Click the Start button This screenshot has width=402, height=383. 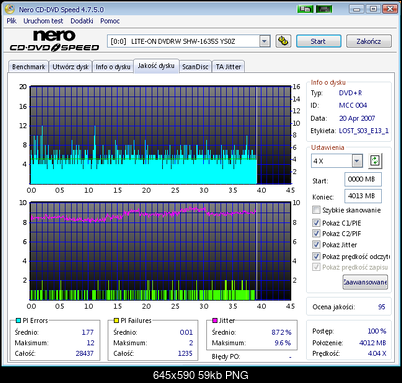pos(318,41)
